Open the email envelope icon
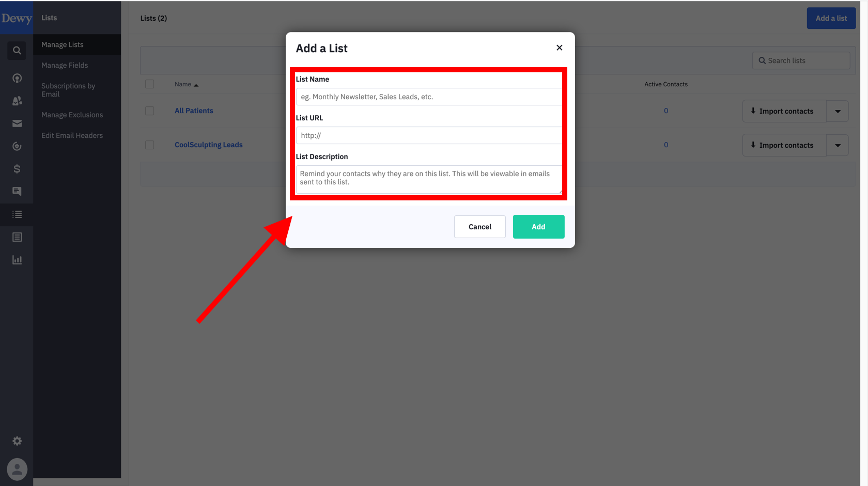The width and height of the screenshot is (868, 486). point(17,123)
